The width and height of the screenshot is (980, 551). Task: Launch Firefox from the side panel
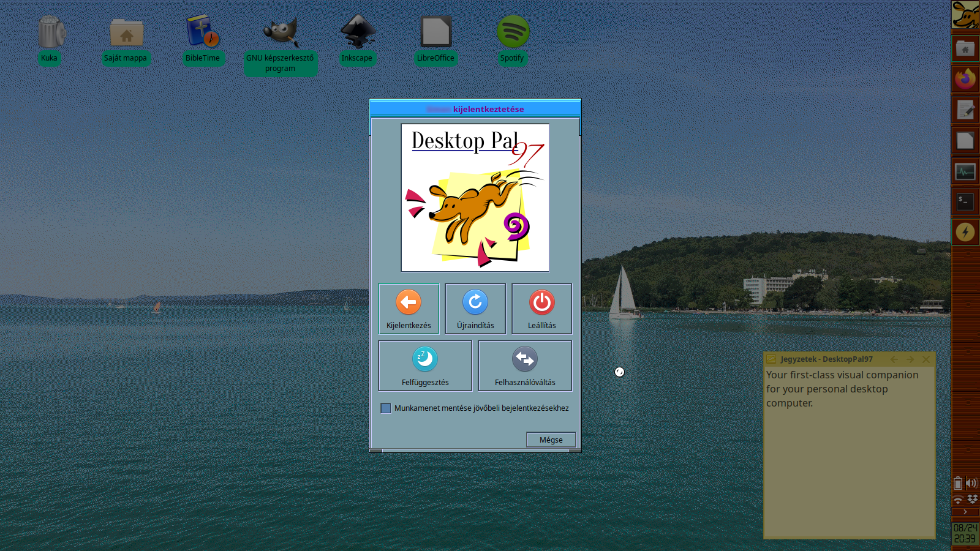point(965,79)
